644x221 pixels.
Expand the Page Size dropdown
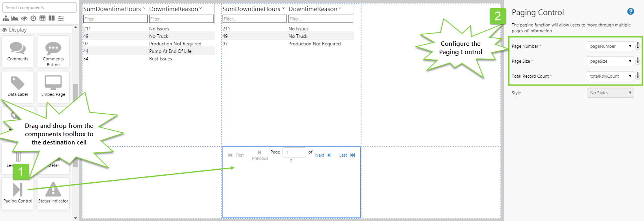point(610,61)
